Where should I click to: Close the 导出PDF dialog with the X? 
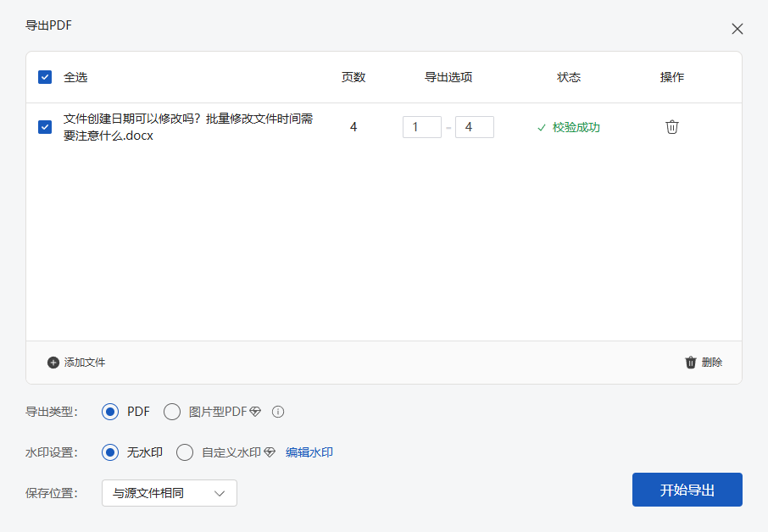pos(737,28)
